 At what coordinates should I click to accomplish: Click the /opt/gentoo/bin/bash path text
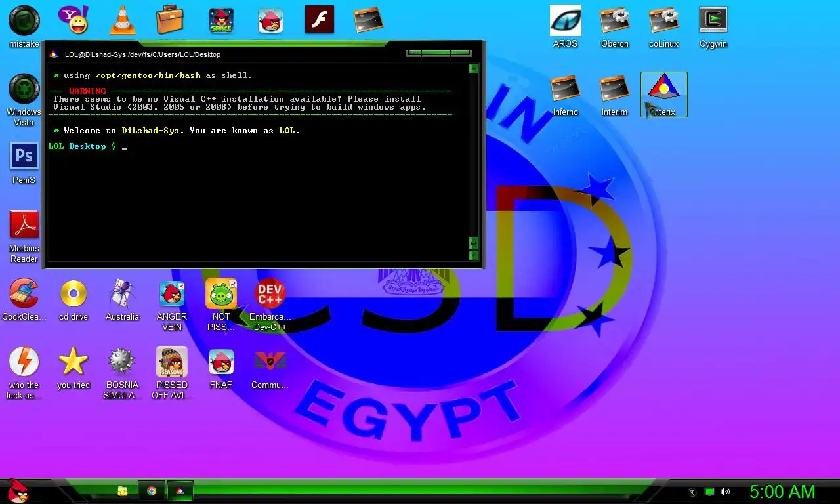[148, 75]
